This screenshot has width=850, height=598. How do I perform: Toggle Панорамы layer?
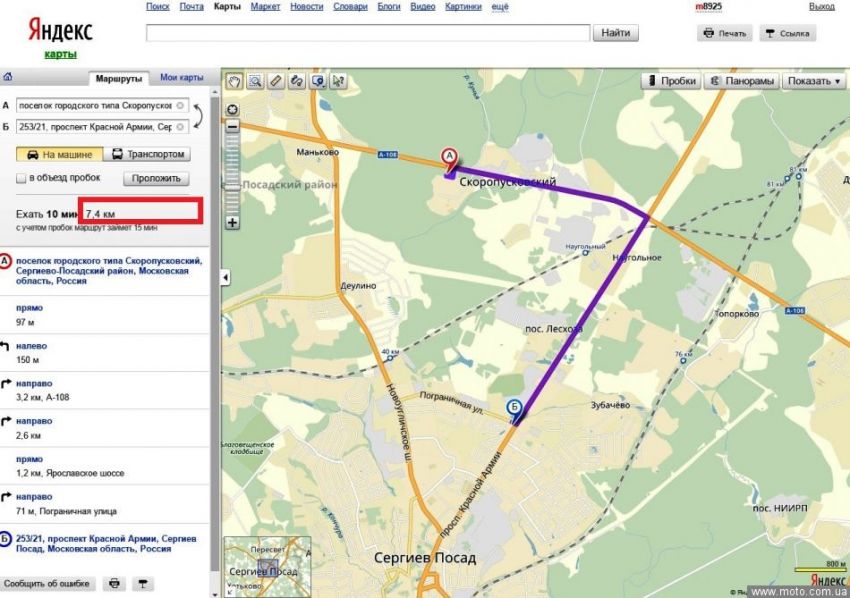[742, 81]
